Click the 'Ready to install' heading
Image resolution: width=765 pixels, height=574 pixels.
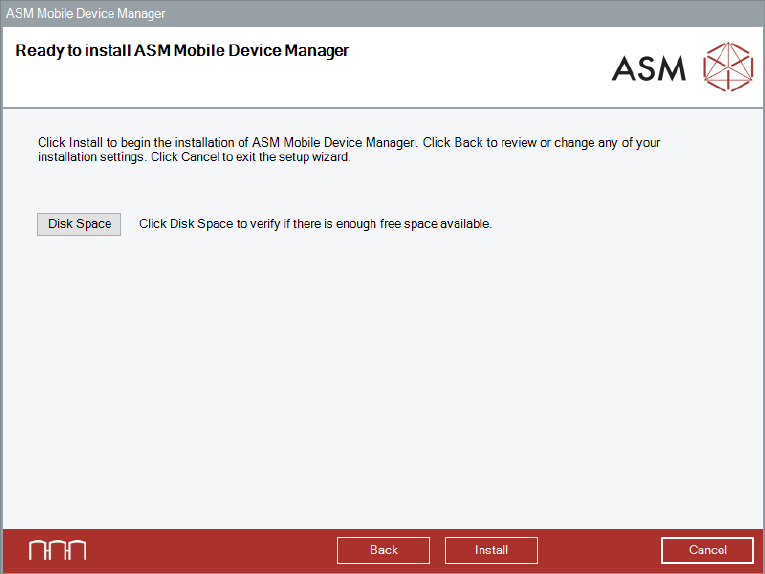tap(182, 50)
